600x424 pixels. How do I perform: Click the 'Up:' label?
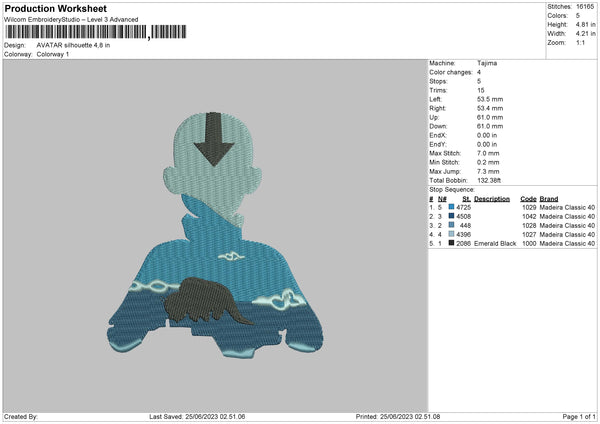(x=434, y=117)
